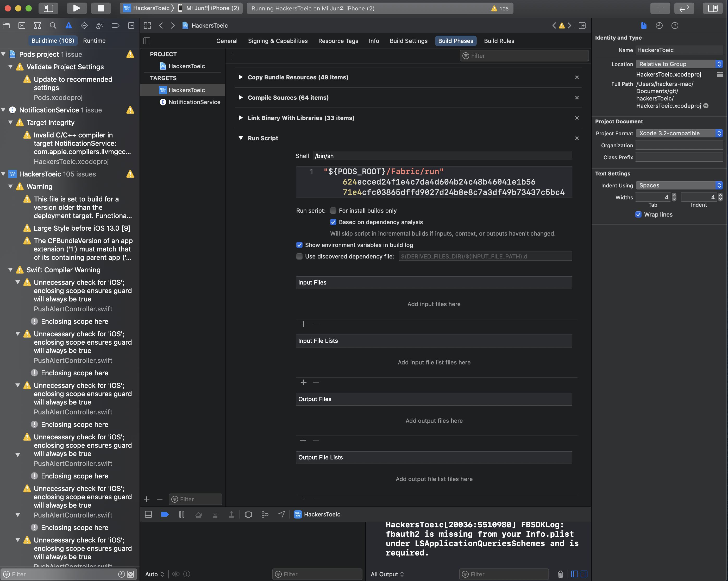Increment the Tab width stepper
The width and height of the screenshot is (728, 581).
[x=674, y=195]
